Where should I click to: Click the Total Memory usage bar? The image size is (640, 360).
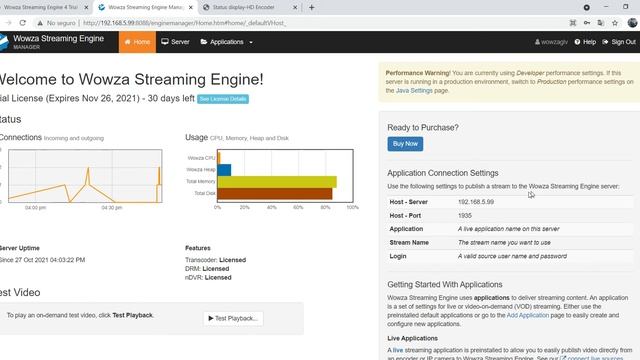(277, 182)
